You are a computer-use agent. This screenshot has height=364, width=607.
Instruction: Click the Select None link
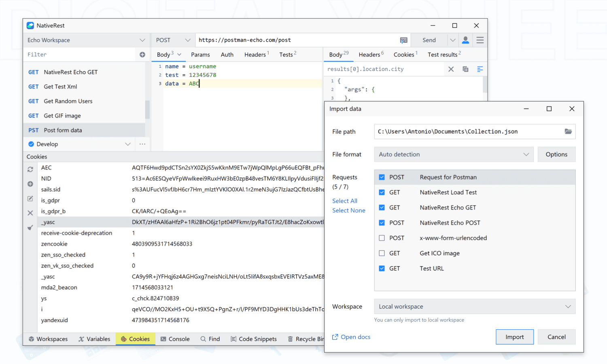coord(348,210)
